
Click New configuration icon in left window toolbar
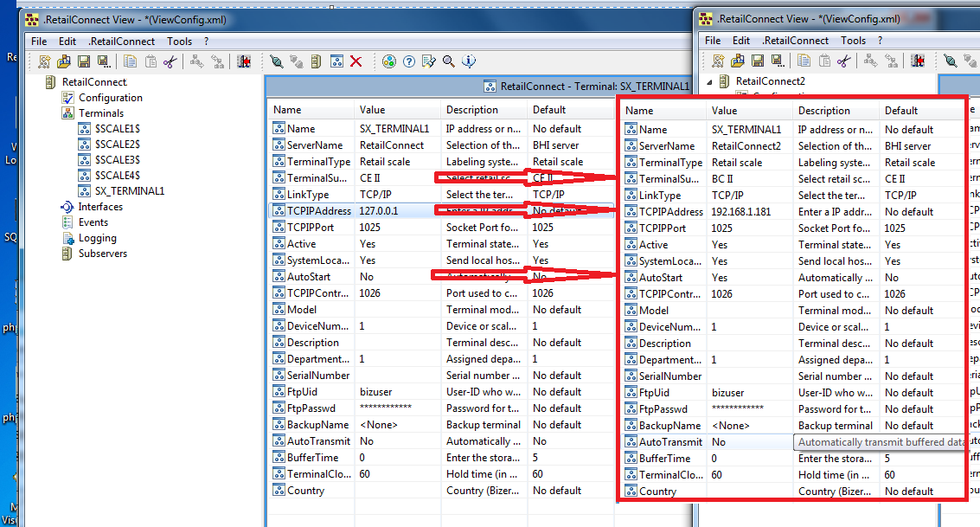pyautogui.click(x=44, y=61)
